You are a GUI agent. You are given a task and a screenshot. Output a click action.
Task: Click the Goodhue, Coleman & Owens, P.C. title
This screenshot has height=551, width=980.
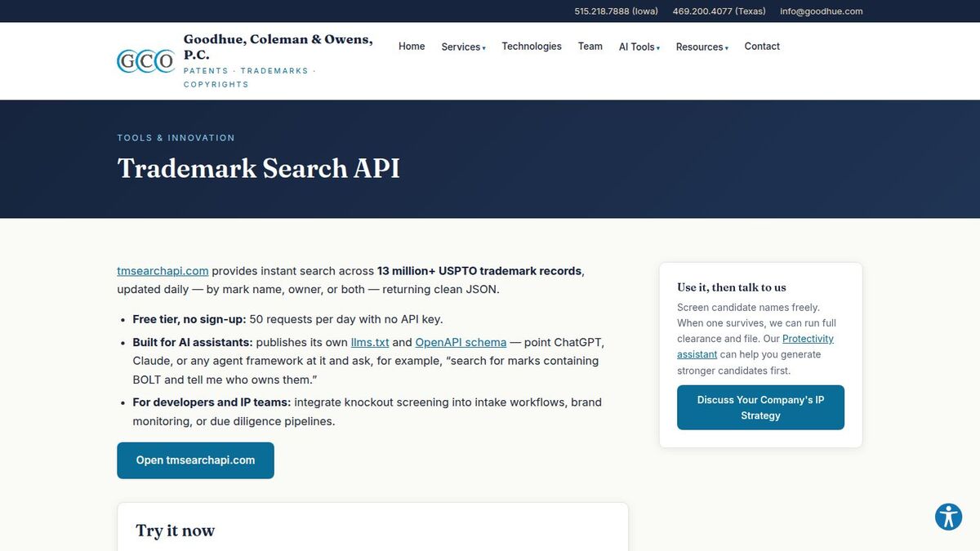pyautogui.click(x=278, y=47)
